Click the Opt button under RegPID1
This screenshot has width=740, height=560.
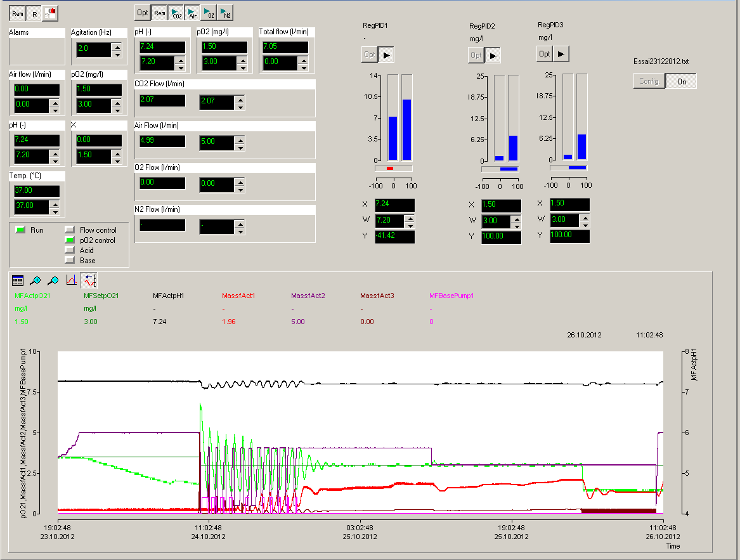370,55
